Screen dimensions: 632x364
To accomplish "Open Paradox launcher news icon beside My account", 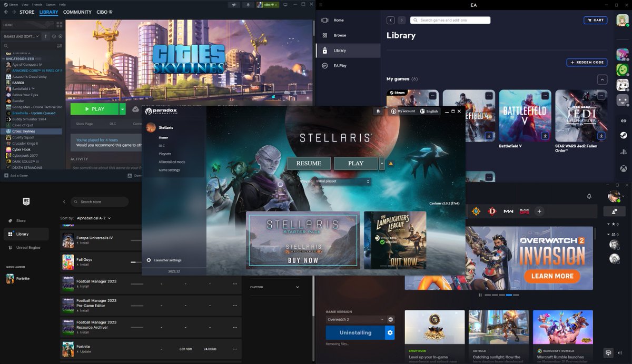I will tap(378, 111).
